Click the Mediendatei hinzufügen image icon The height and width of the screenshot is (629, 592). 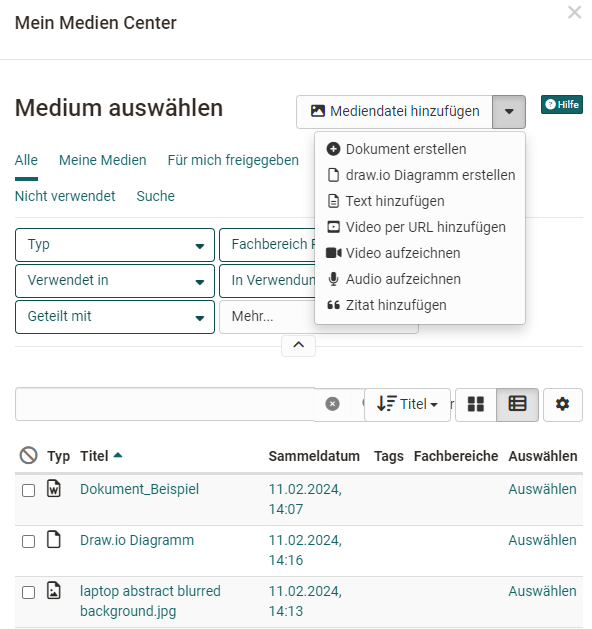point(318,111)
